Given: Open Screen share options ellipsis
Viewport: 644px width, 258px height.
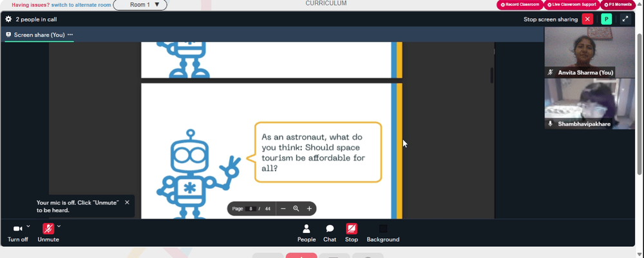Looking at the screenshot, I should (x=70, y=35).
